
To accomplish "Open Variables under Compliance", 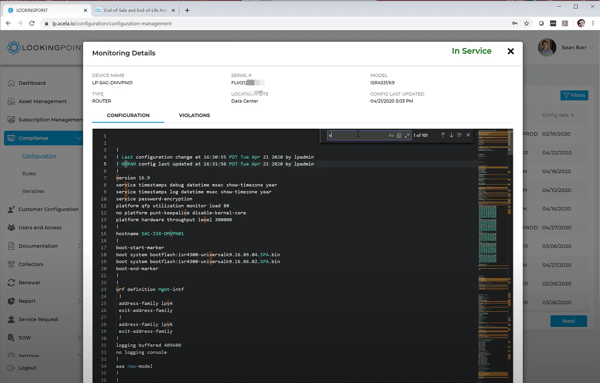I will [33, 191].
